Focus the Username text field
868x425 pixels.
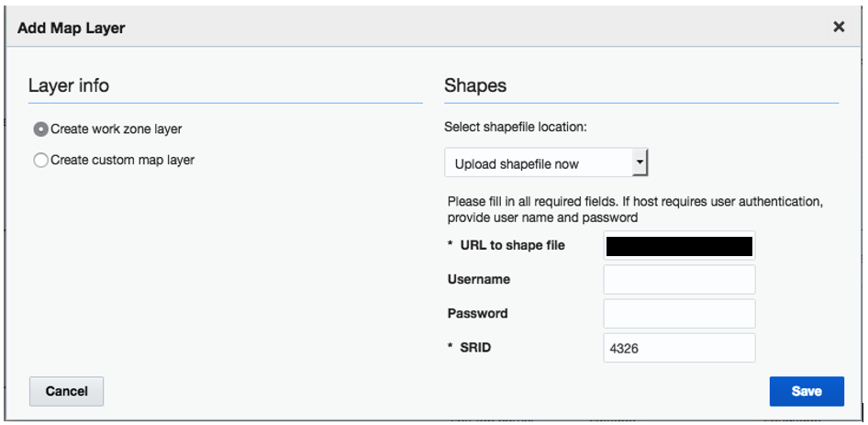pyautogui.click(x=679, y=279)
